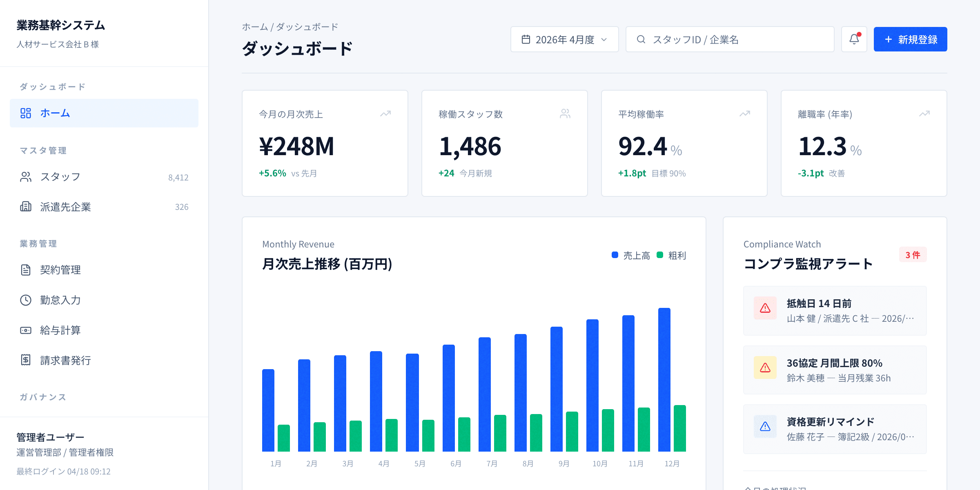Click the 請求書発行 invoice icon
The height and width of the screenshot is (490, 980).
point(26,361)
